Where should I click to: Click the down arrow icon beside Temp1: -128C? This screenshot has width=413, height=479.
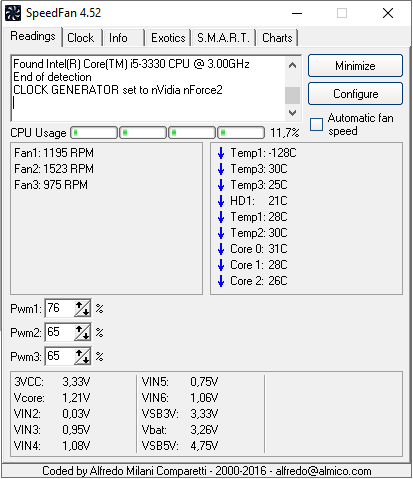(x=221, y=153)
